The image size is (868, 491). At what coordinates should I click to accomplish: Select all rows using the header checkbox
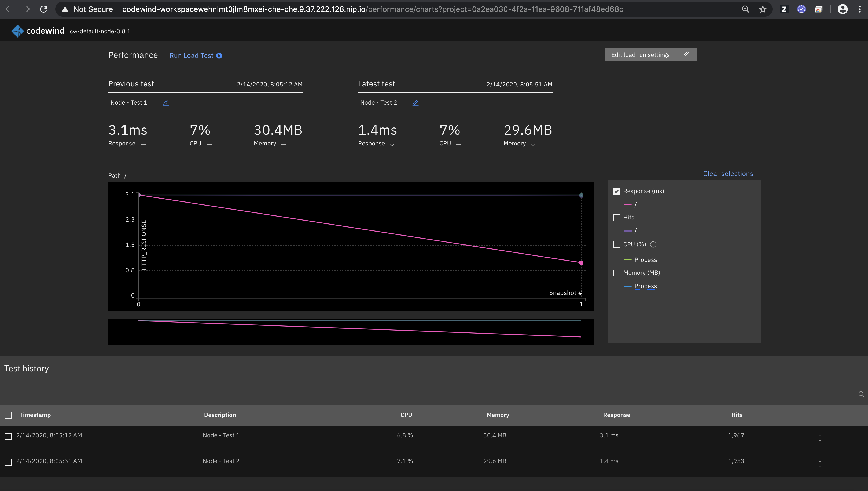click(8, 415)
